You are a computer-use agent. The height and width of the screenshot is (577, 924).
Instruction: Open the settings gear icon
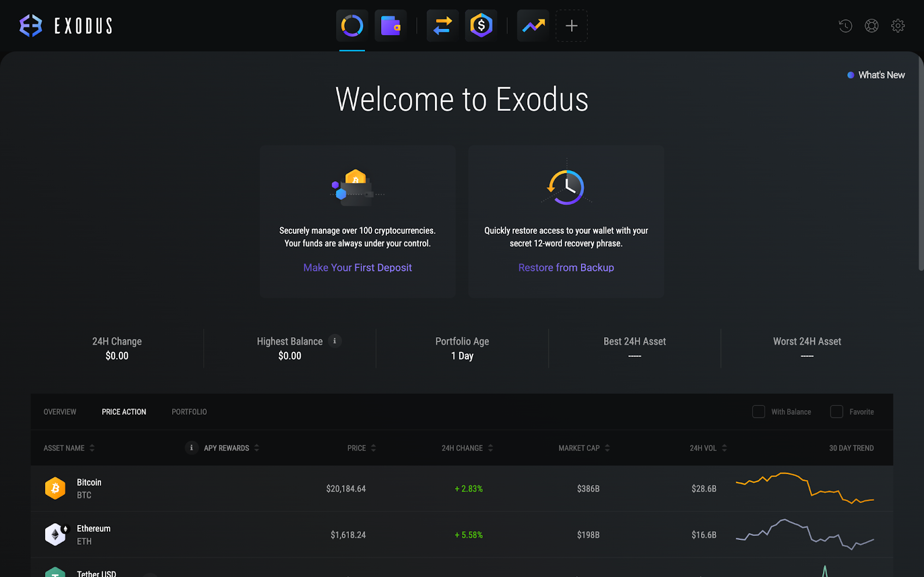(898, 26)
